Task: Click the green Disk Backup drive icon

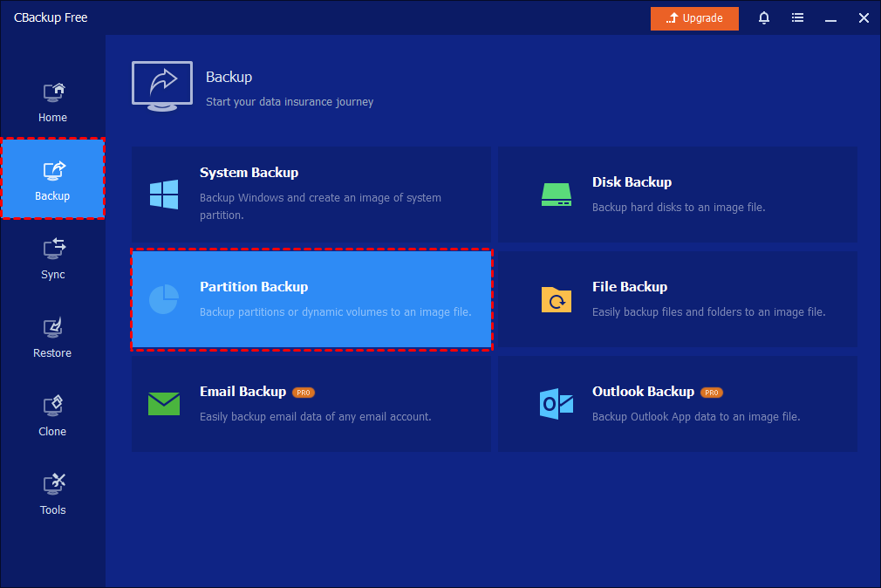Action: tap(556, 194)
